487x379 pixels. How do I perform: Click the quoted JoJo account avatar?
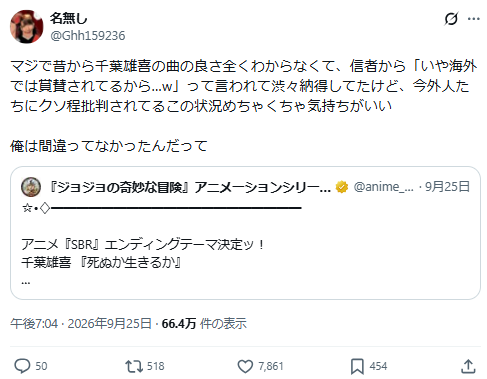(x=31, y=187)
